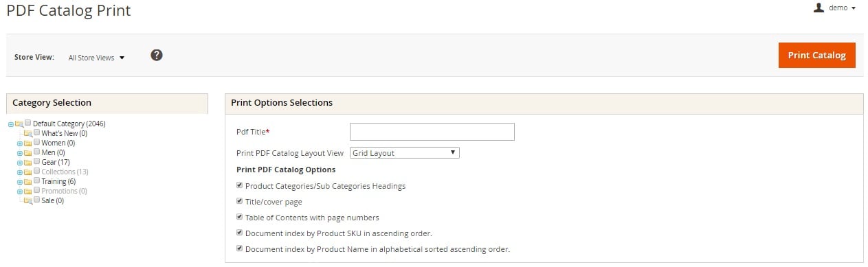Viewport: 868px width, 267px height.
Task: Toggle Table of Contents with page numbers
Action: pyautogui.click(x=239, y=217)
